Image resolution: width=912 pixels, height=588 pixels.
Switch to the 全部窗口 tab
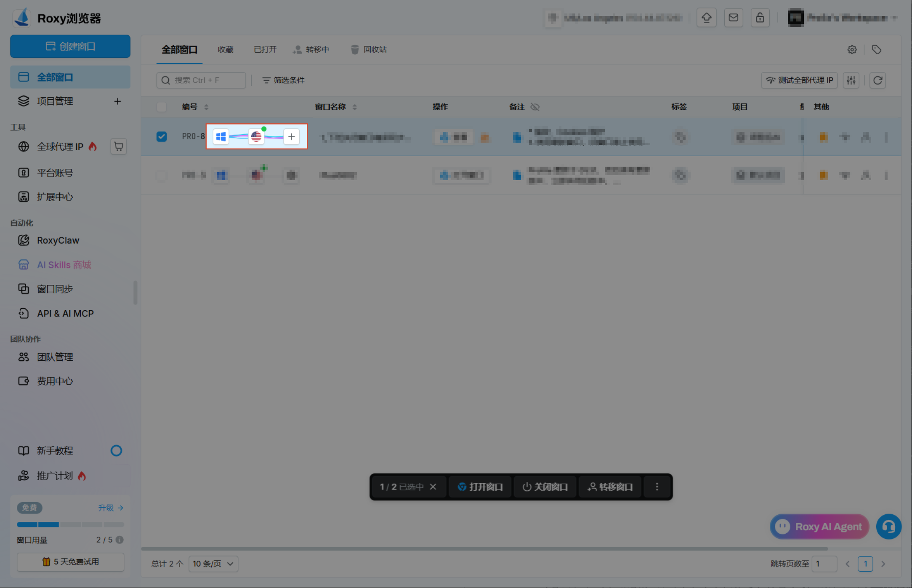(180, 50)
